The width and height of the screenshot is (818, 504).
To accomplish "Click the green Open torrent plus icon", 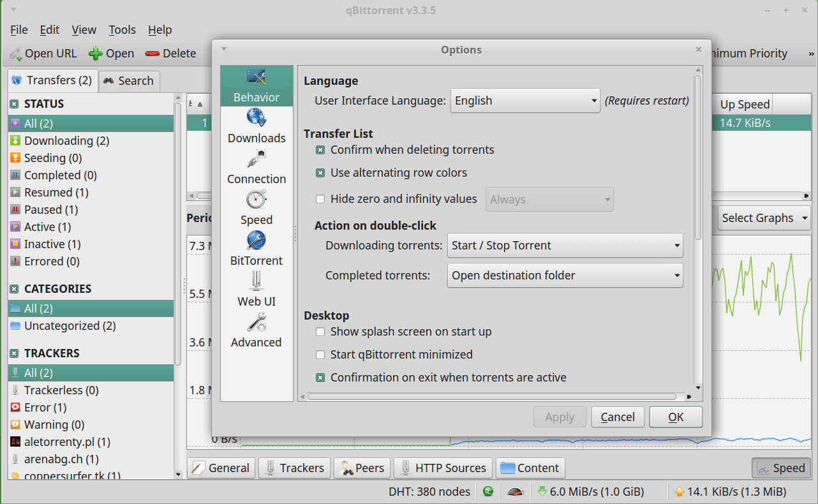I will pyautogui.click(x=96, y=54).
